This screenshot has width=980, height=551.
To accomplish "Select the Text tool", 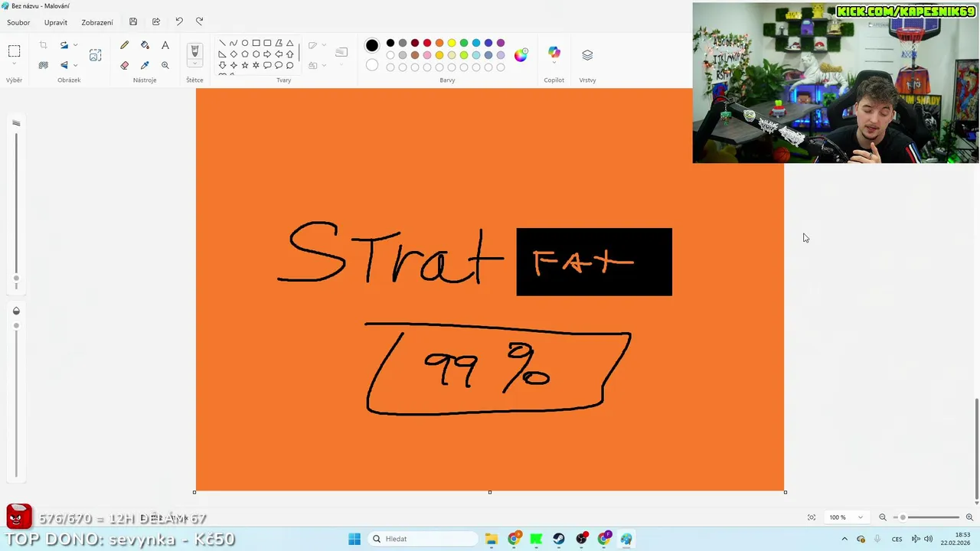I will pyautogui.click(x=165, y=45).
